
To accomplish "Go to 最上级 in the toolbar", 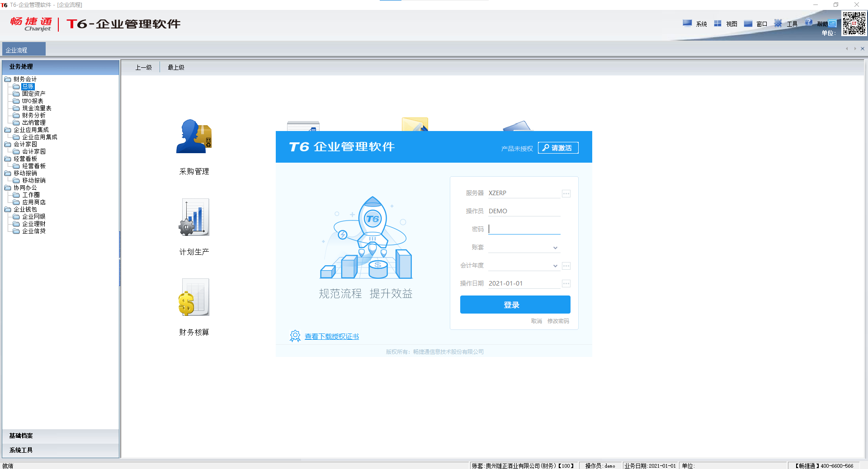I will click(x=176, y=67).
